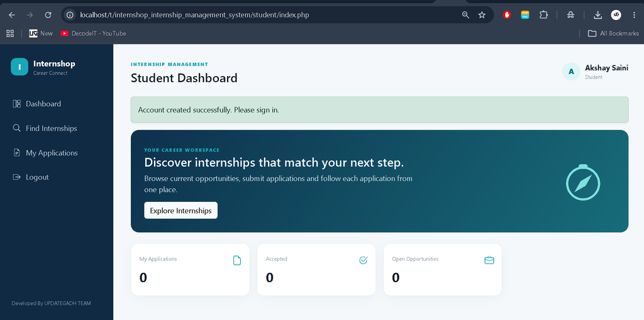Open My Applications in the sidebar
The image size is (644, 320).
[x=45, y=153]
